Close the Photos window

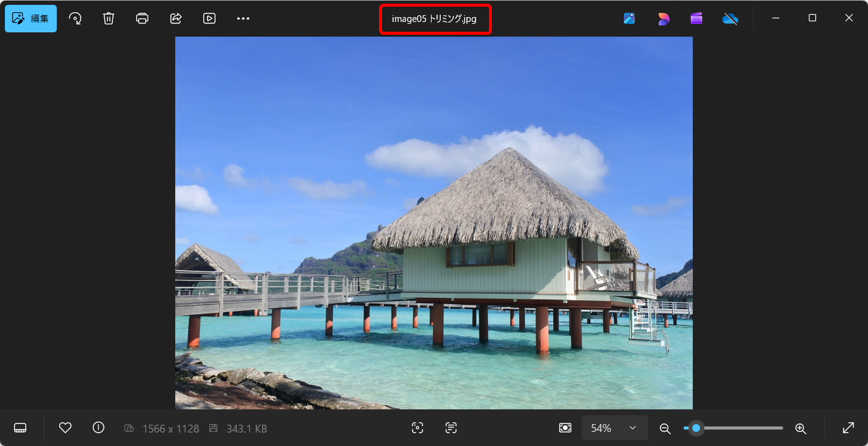(849, 18)
